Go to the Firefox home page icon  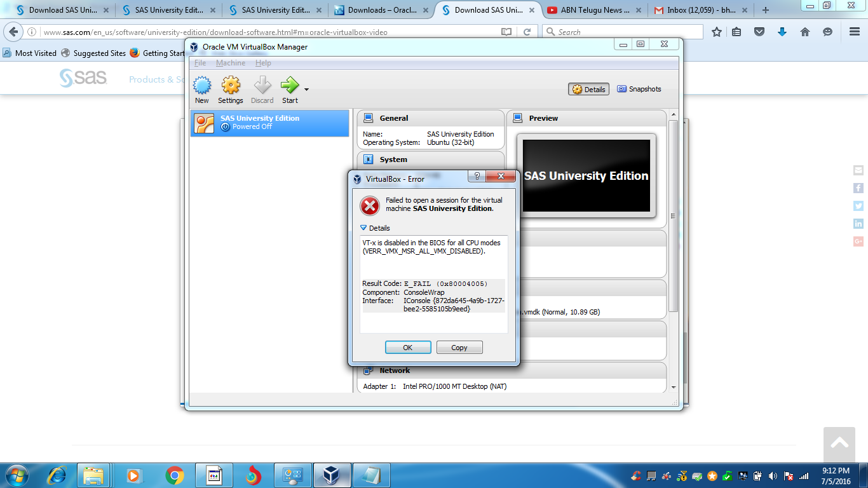805,32
